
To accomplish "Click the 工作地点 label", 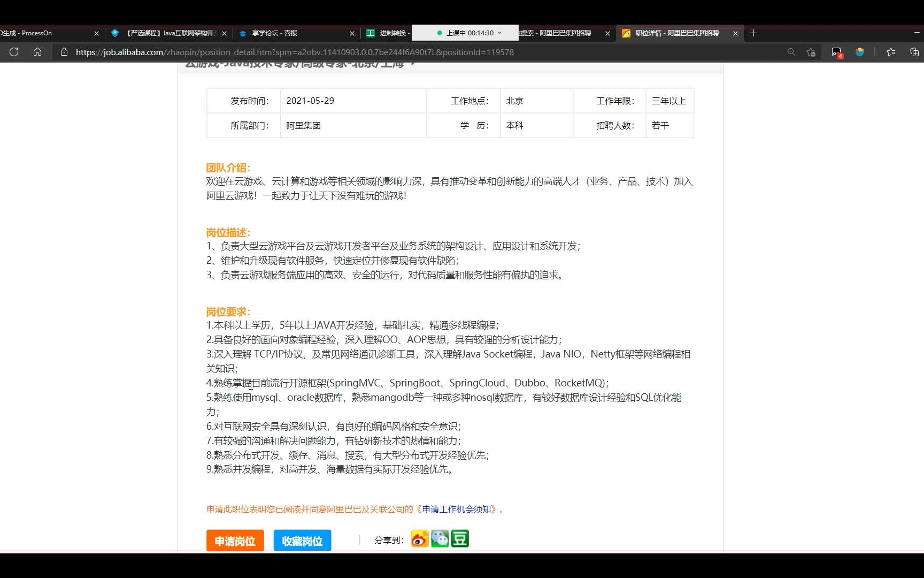I will click(x=469, y=101).
